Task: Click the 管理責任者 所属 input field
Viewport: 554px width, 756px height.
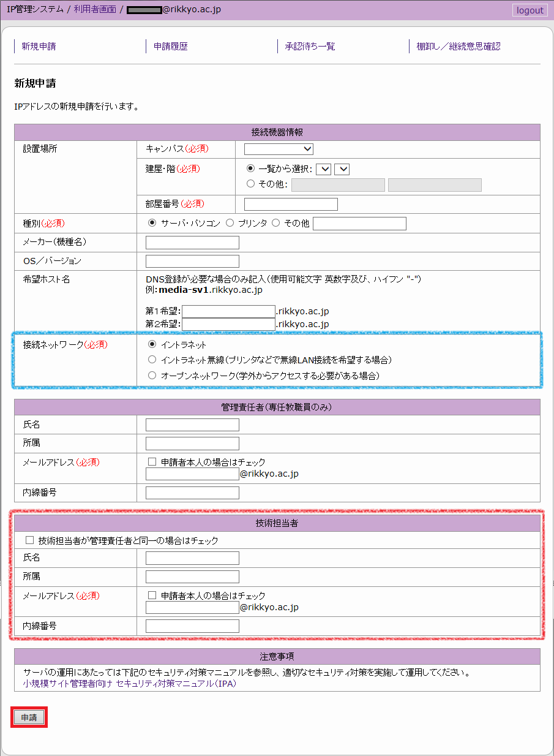Action: [192, 444]
